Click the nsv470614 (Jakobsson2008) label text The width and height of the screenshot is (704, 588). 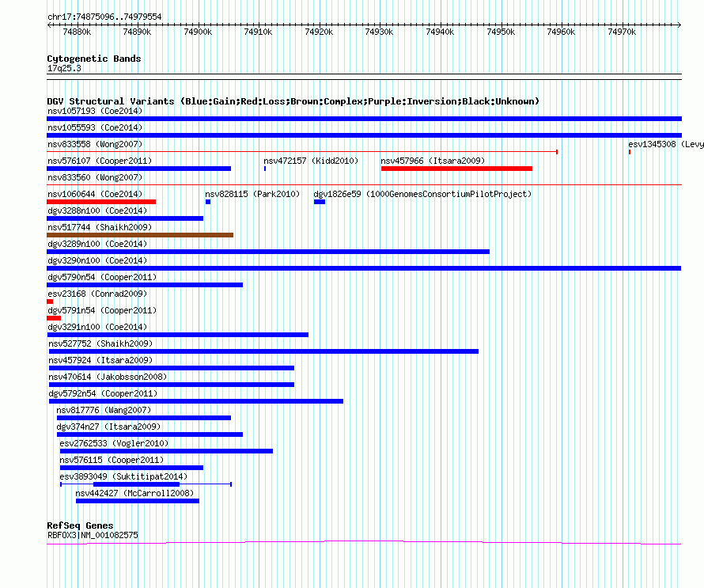click(x=108, y=377)
